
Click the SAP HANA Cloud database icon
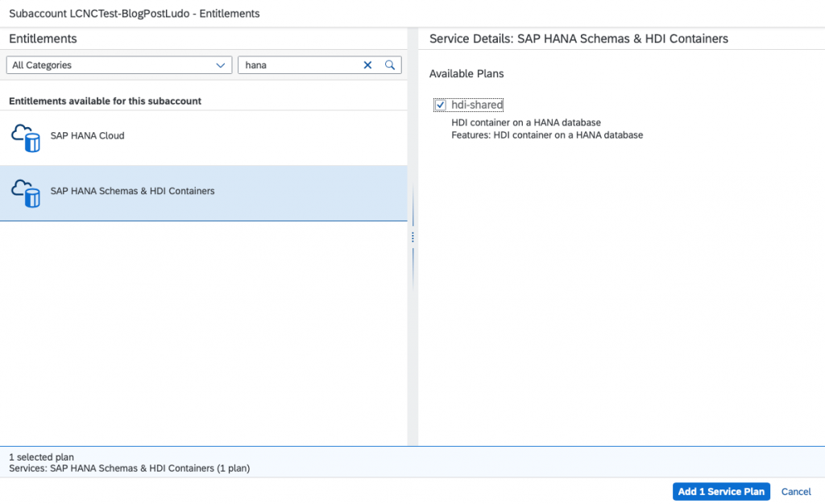(25, 138)
